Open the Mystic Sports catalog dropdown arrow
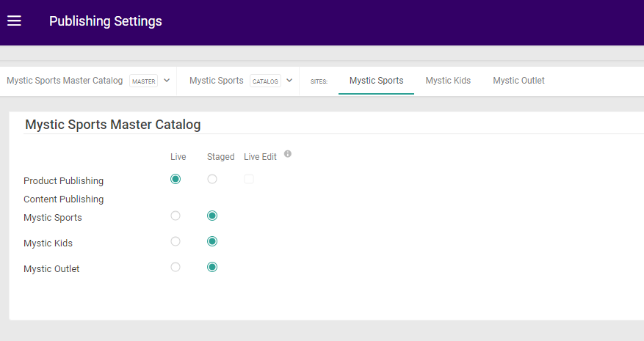The height and width of the screenshot is (341, 644). (x=289, y=81)
